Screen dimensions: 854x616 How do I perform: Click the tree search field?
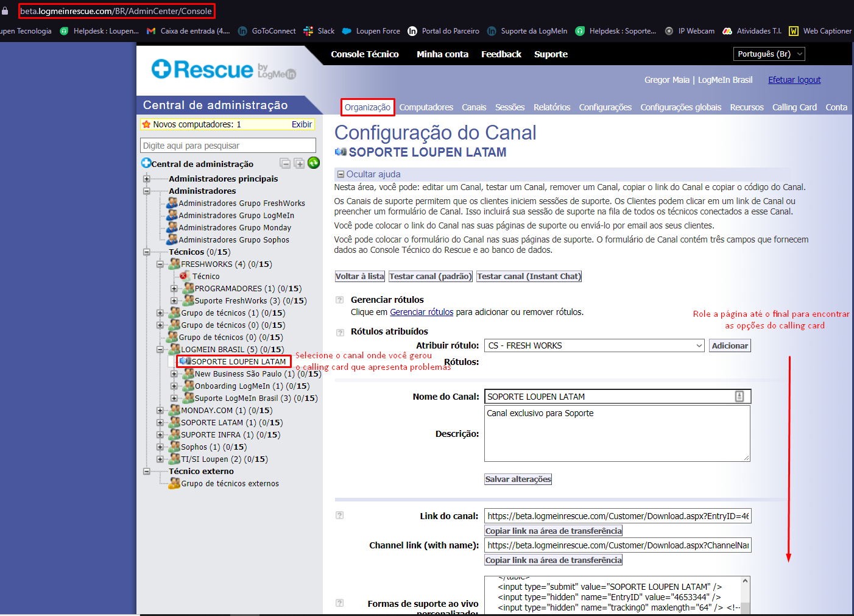[228, 146]
